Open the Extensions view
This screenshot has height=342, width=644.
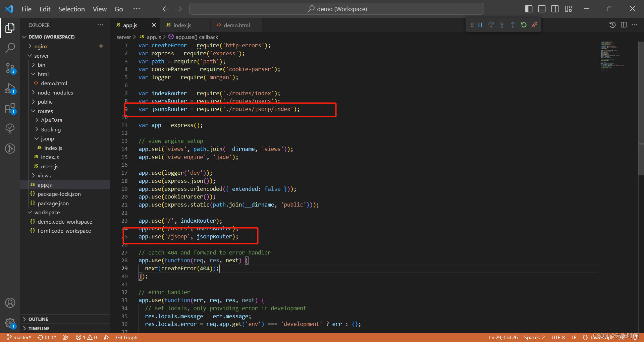[x=10, y=109]
